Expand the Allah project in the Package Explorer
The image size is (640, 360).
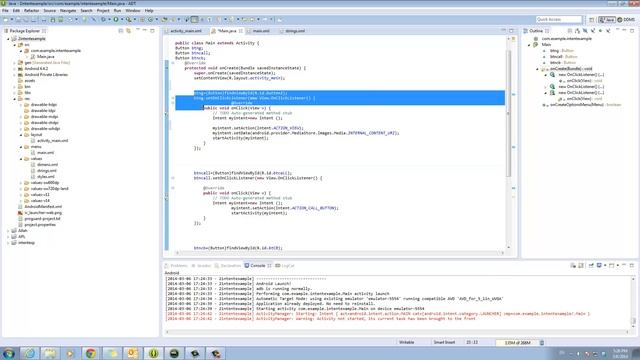(8, 231)
